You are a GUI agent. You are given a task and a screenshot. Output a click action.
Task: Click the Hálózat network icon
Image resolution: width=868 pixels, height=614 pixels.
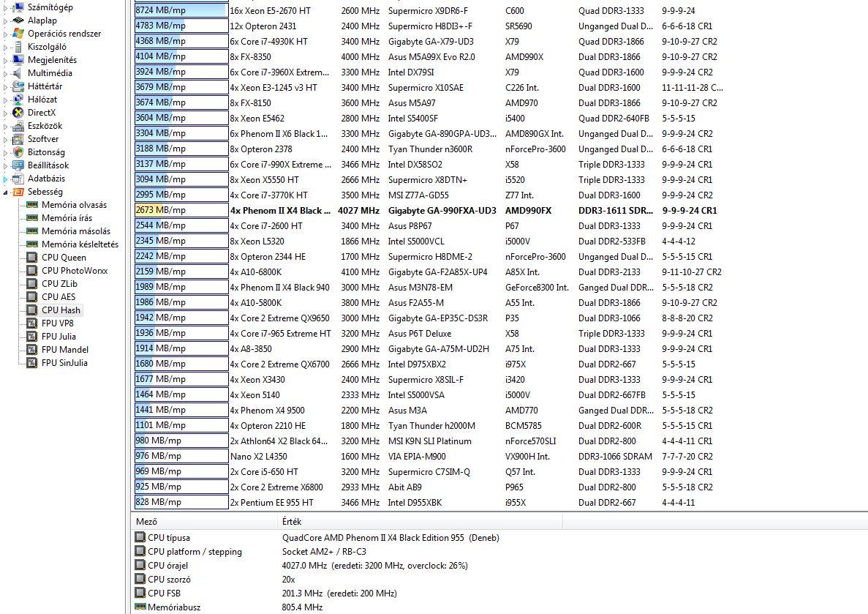[18, 100]
